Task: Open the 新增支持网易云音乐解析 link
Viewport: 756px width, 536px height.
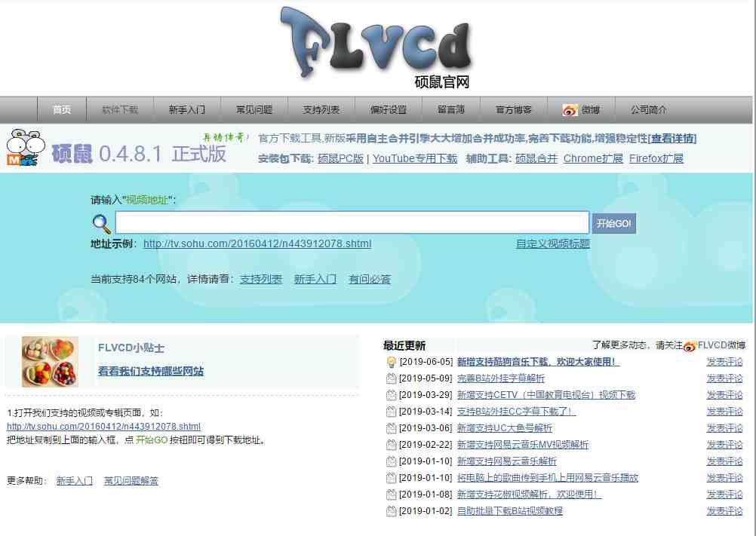Action: 507,461
